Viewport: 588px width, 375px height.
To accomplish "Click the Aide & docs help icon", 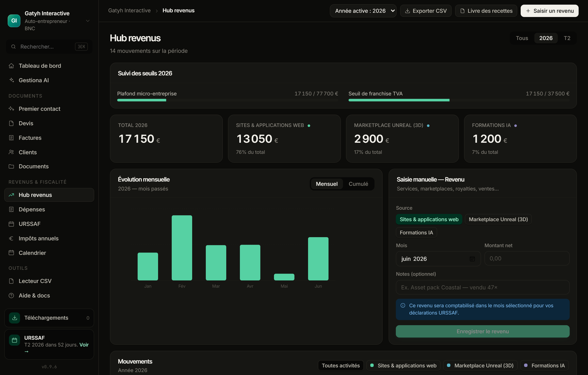I will click(x=11, y=296).
